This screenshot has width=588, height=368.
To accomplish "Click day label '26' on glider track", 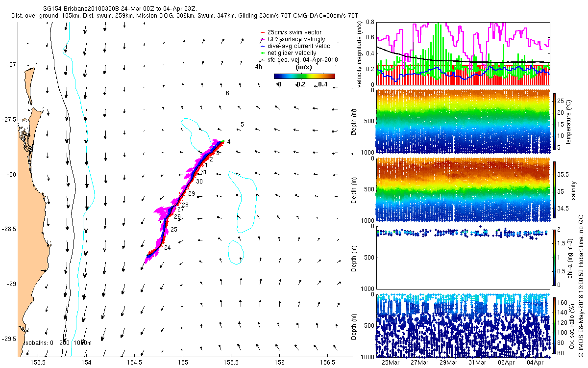I will (177, 216).
